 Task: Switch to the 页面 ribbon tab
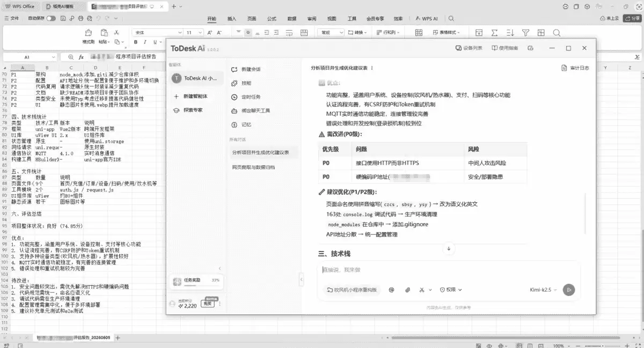tap(252, 18)
